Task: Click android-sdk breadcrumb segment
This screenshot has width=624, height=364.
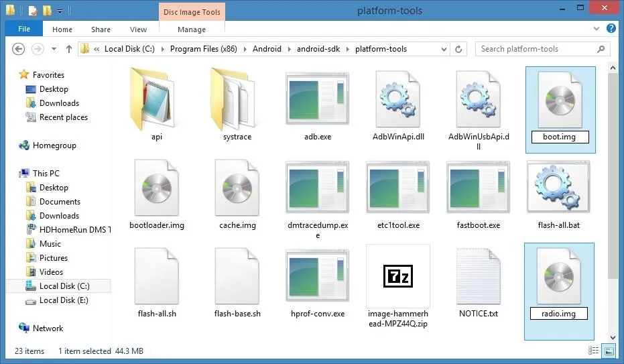Action: point(318,49)
